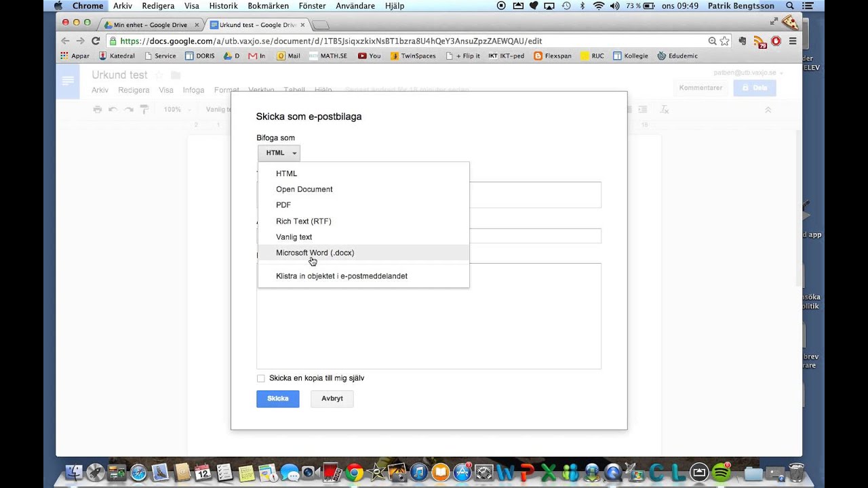Close the Urkund test tab
Viewport: 868px width, 488px height.
tap(303, 25)
